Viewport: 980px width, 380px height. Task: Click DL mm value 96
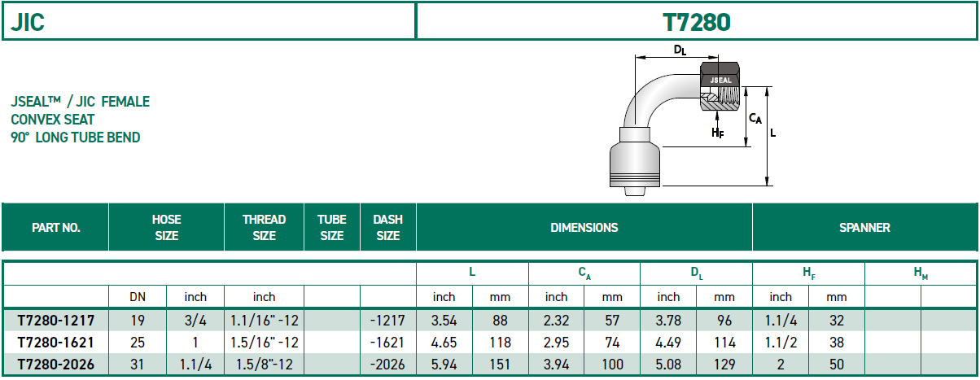pos(724,321)
